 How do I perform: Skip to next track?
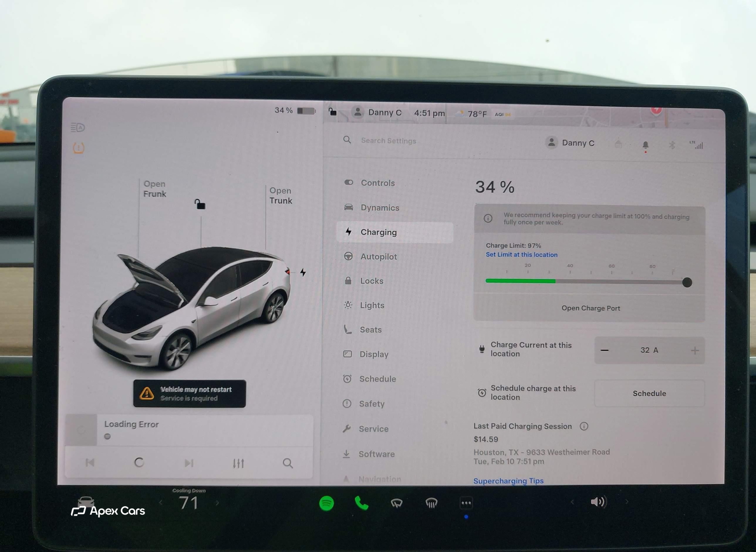tap(189, 463)
